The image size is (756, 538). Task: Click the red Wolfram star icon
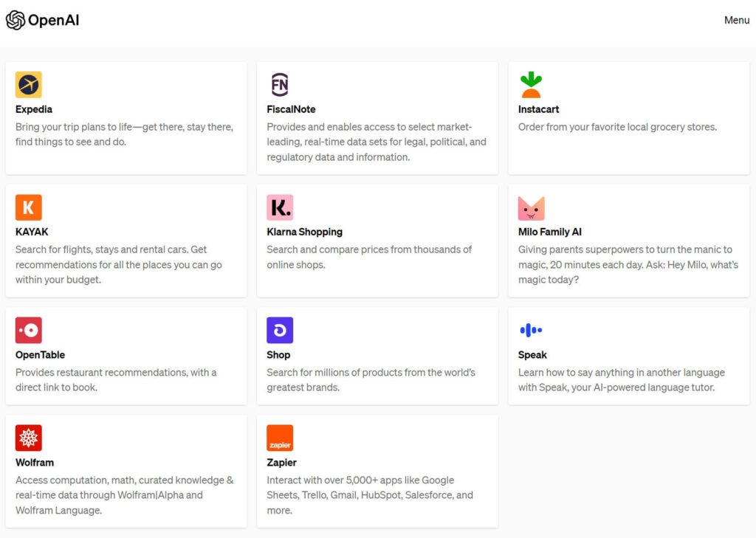point(28,438)
